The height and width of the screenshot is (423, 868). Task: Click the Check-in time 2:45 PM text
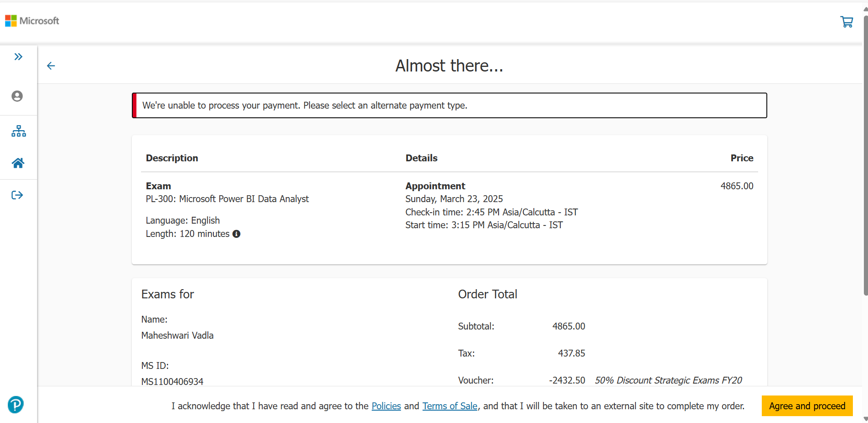pos(492,212)
